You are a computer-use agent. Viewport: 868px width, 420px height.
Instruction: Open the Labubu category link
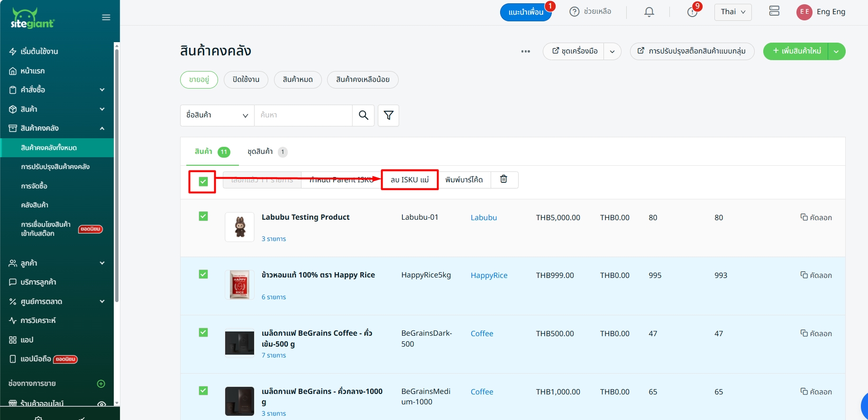tap(484, 217)
